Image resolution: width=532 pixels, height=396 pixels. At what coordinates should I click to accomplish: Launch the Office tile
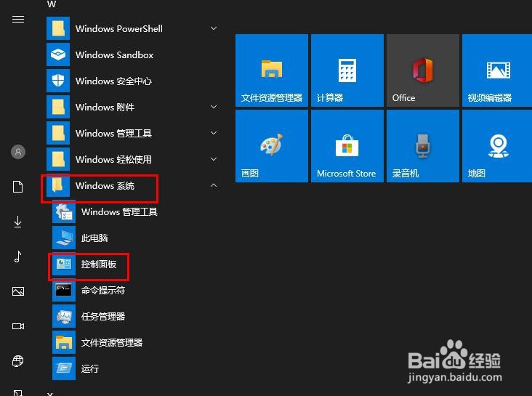click(x=423, y=70)
